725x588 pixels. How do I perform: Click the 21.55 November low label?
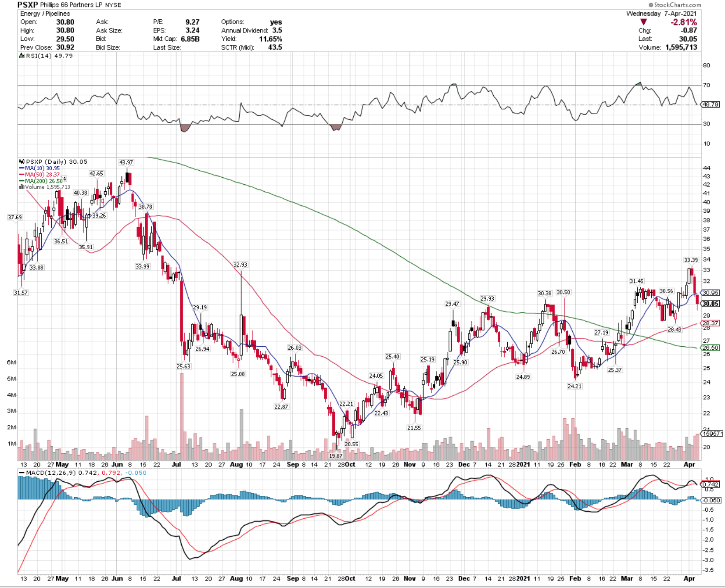pos(414,428)
